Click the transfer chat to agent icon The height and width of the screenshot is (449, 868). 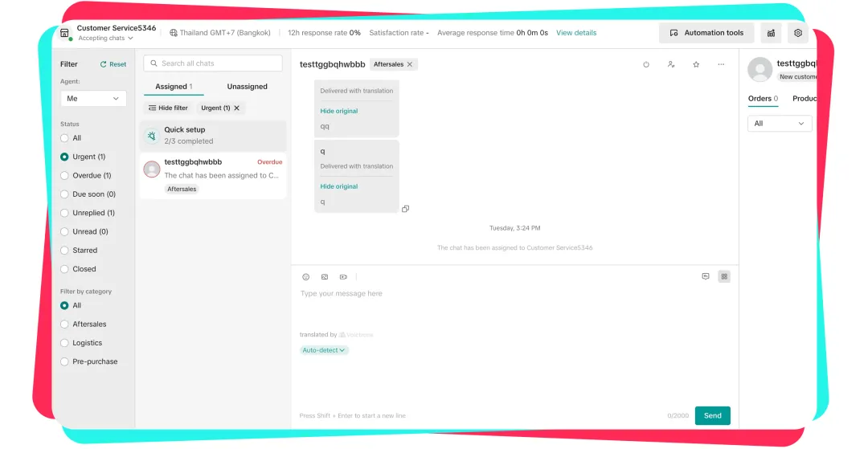(671, 64)
